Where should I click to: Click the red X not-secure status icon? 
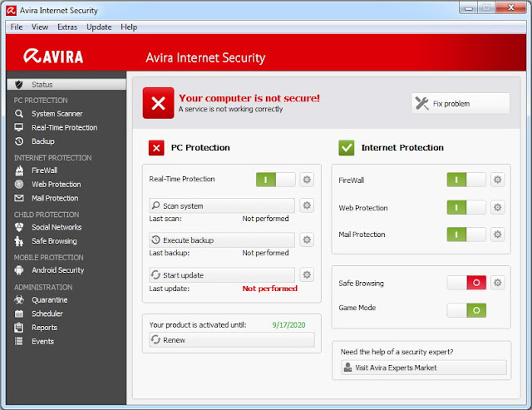158,103
